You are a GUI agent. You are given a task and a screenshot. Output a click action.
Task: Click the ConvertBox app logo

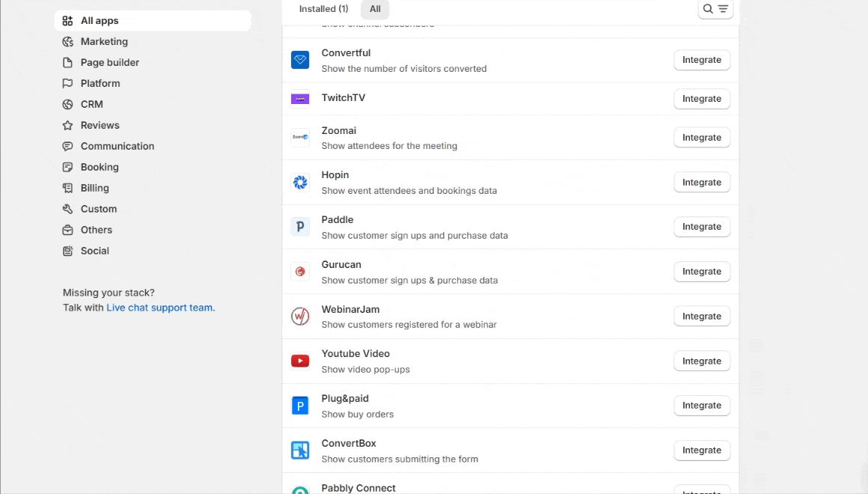(x=300, y=451)
